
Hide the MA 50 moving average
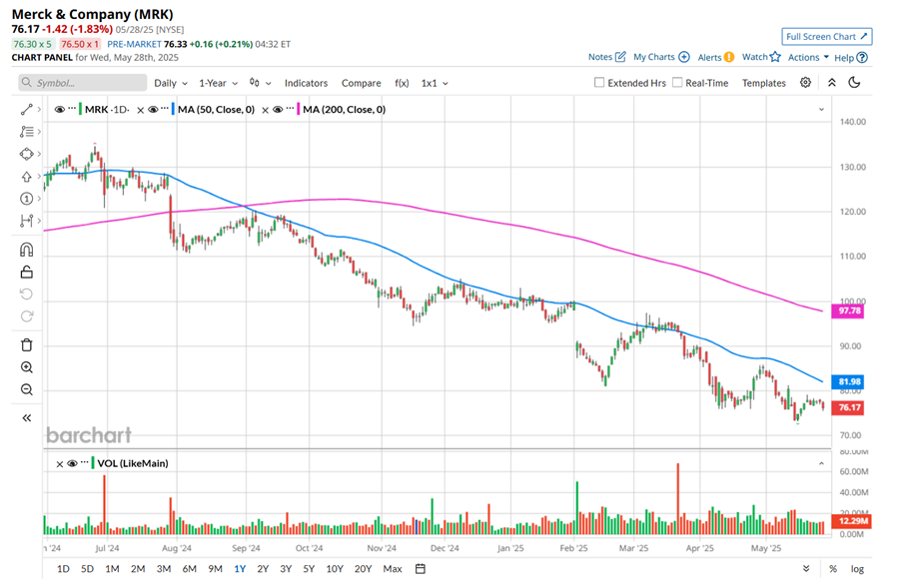tap(153, 109)
